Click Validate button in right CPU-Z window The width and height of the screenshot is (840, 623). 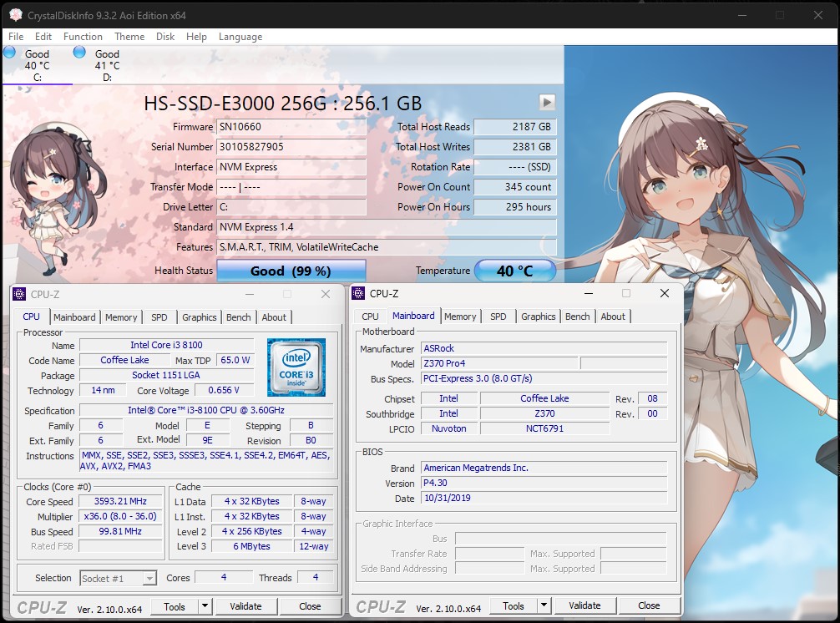point(585,605)
